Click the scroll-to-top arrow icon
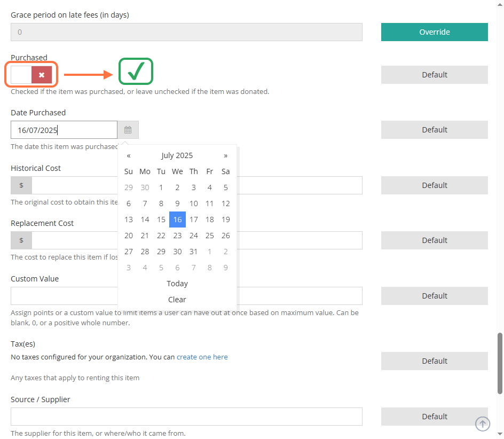 coord(483,424)
